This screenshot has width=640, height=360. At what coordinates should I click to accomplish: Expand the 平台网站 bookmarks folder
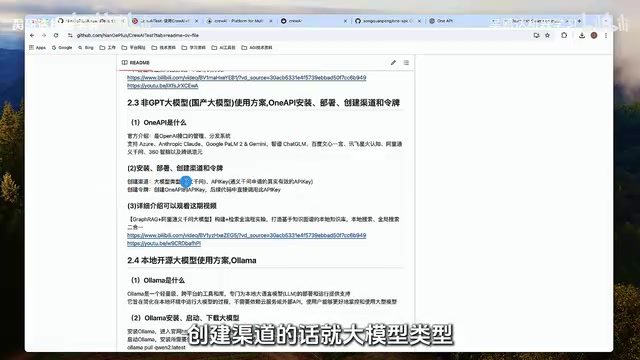pyautogui.click(x=133, y=48)
